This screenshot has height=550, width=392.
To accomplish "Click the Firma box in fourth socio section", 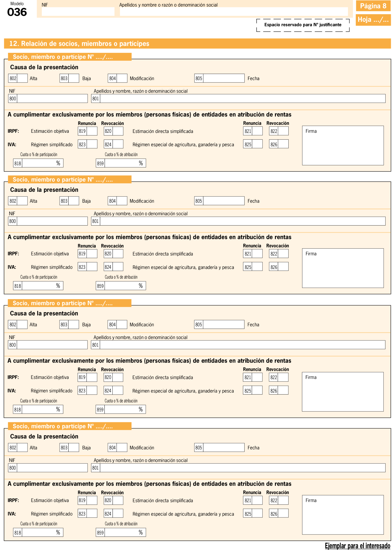I will [343, 515].
